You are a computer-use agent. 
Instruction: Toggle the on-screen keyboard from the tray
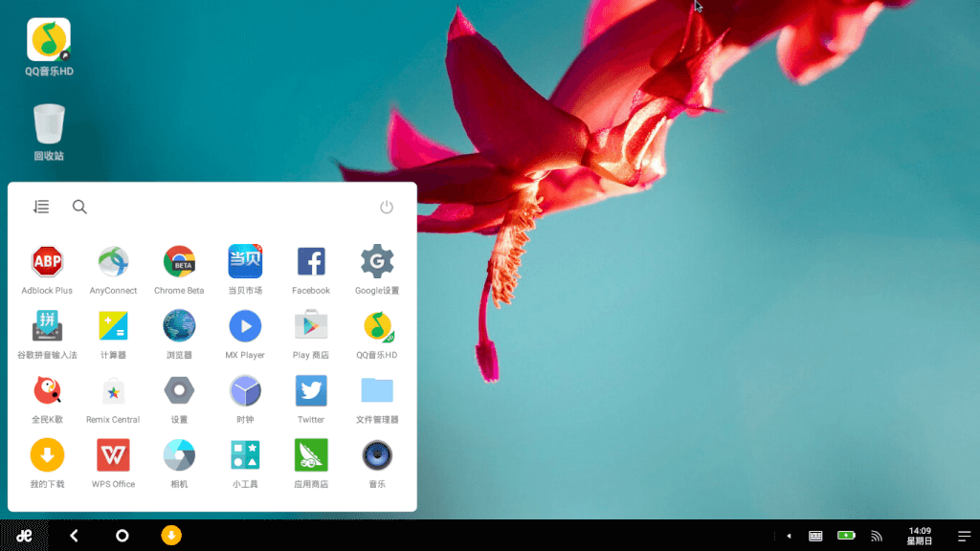point(816,536)
